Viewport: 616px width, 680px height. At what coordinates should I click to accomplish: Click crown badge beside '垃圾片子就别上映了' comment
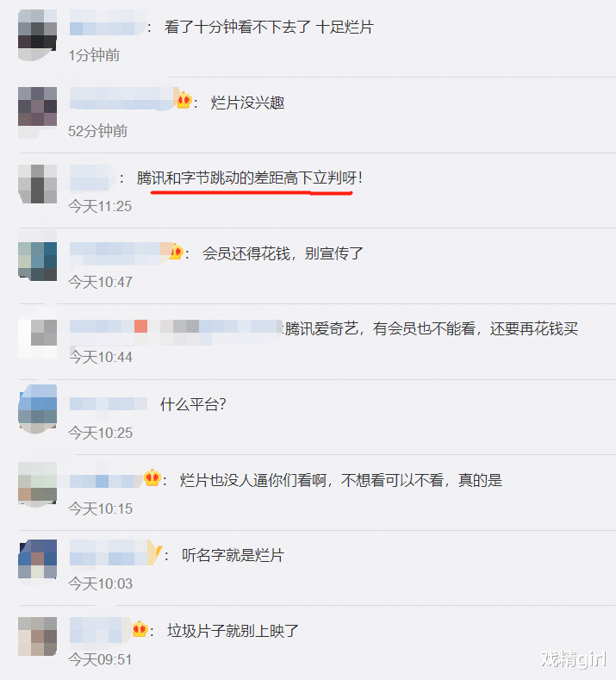click(140, 628)
